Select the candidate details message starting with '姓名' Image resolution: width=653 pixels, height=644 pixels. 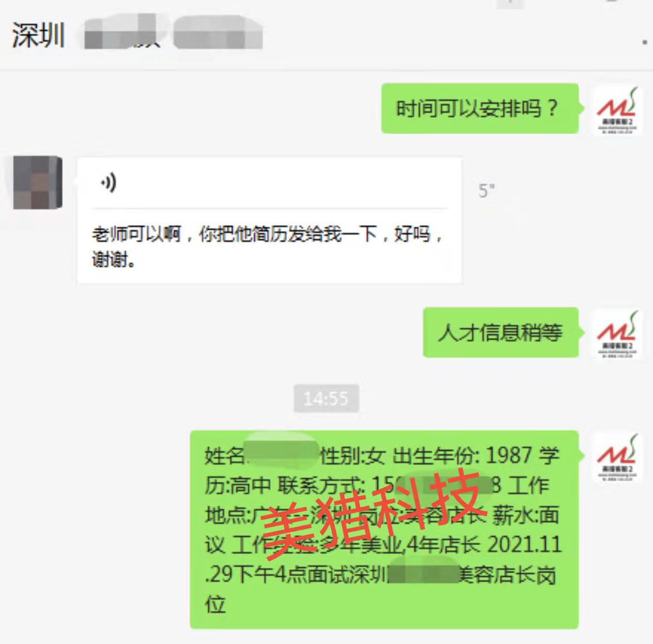tap(385, 530)
